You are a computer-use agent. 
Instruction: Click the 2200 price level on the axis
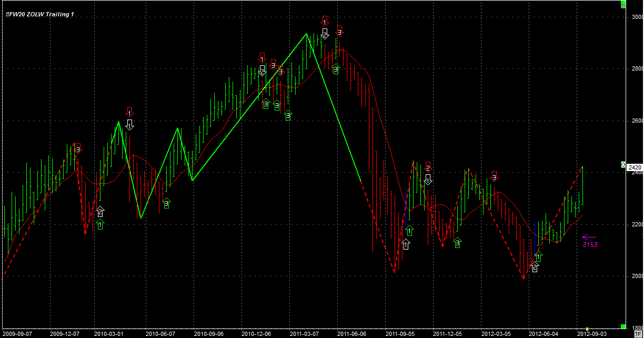point(637,224)
